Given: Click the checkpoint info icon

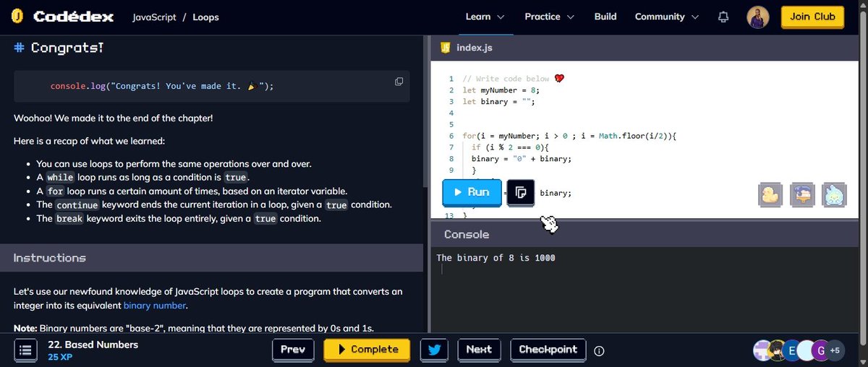Looking at the screenshot, I should (599, 350).
